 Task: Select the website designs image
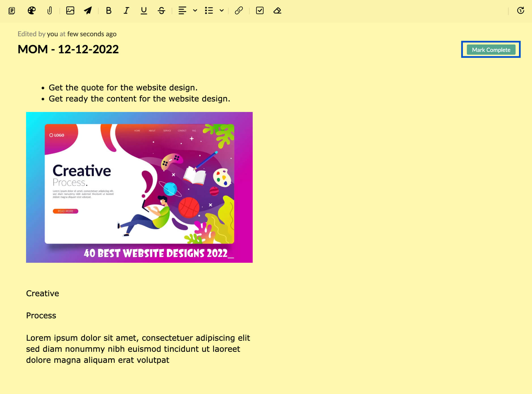(x=139, y=187)
